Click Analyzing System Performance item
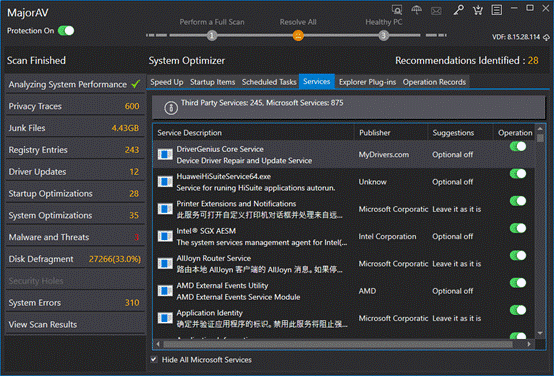Image resolution: width=554 pixels, height=376 pixels. pyautogui.click(x=75, y=84)
